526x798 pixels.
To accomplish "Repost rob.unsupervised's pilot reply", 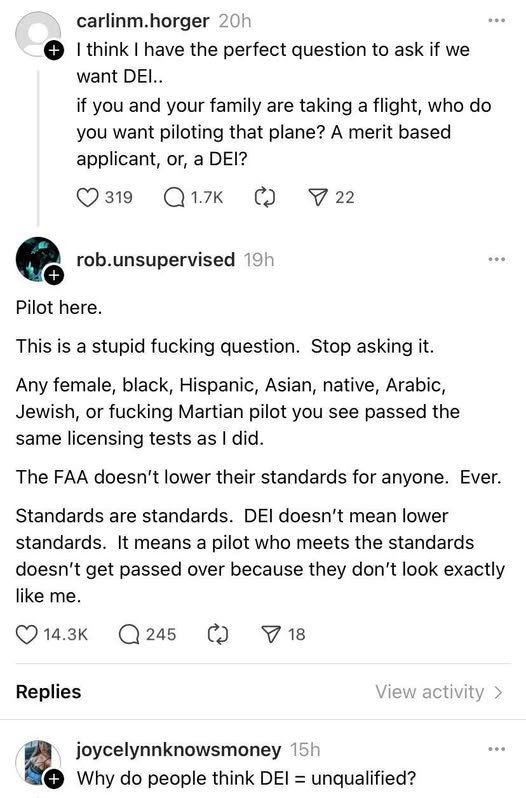I will point(218,635).
